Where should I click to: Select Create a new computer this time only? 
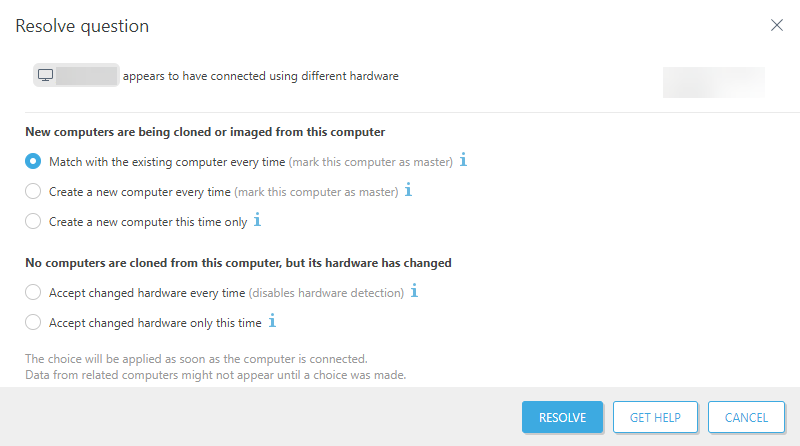33,221
